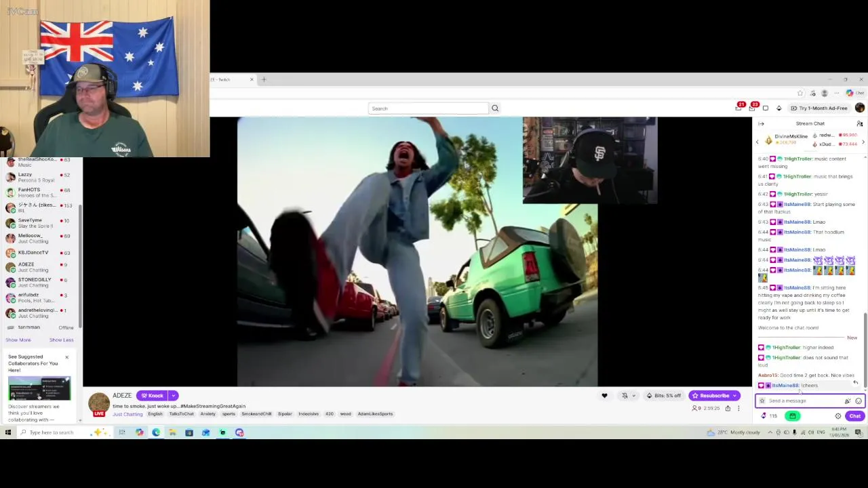Click the Twitch search input field

pyautogui.click(x=429, y=108)
